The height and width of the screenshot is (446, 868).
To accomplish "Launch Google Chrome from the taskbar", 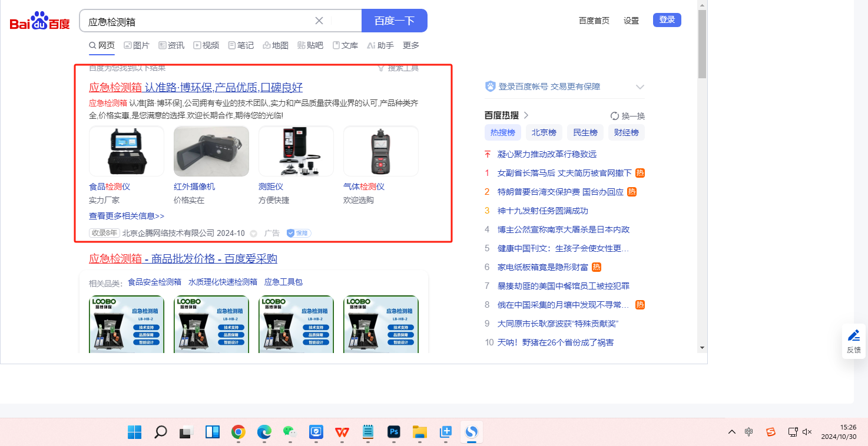I will (238, 432).
